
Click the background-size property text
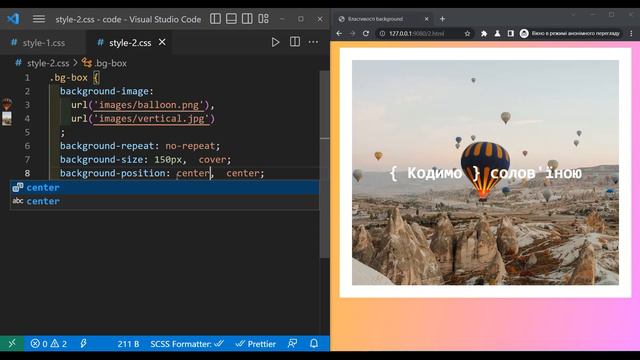pos(104,160)
